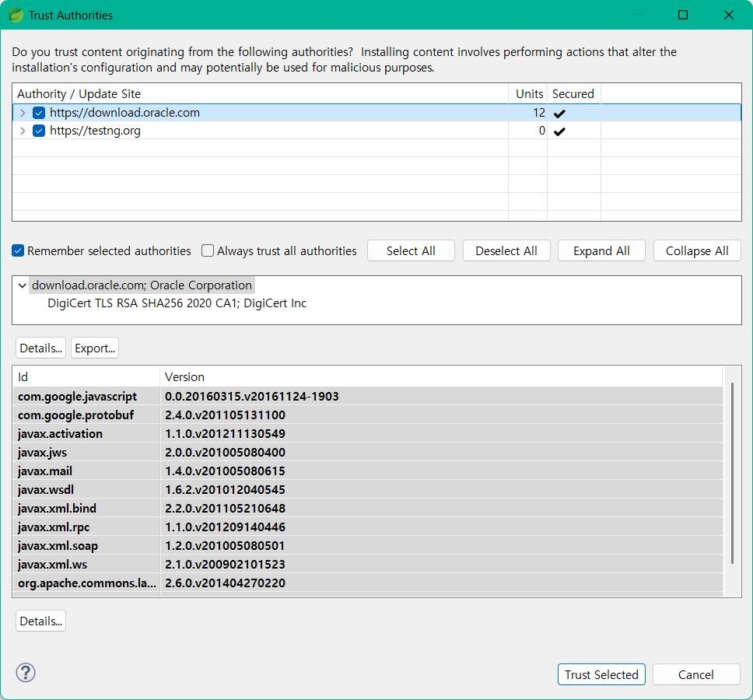Viewport: 753px width, 700px height.
Task: Select the javax.jws row
Action: tap(368, 453)
